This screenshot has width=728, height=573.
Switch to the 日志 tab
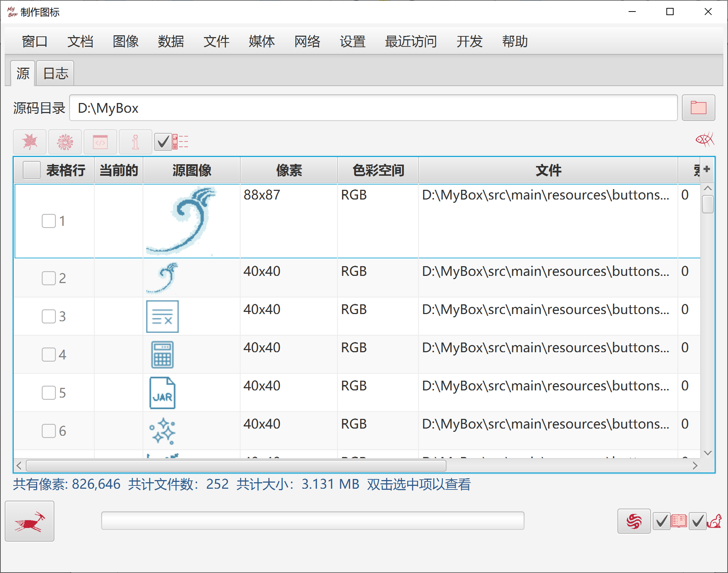pos(55,73)
